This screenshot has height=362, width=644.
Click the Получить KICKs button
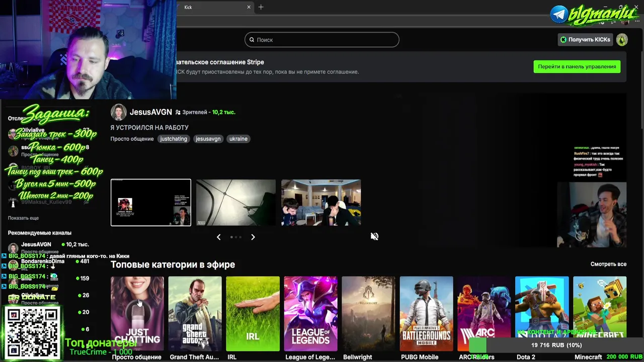pos(585,40)
